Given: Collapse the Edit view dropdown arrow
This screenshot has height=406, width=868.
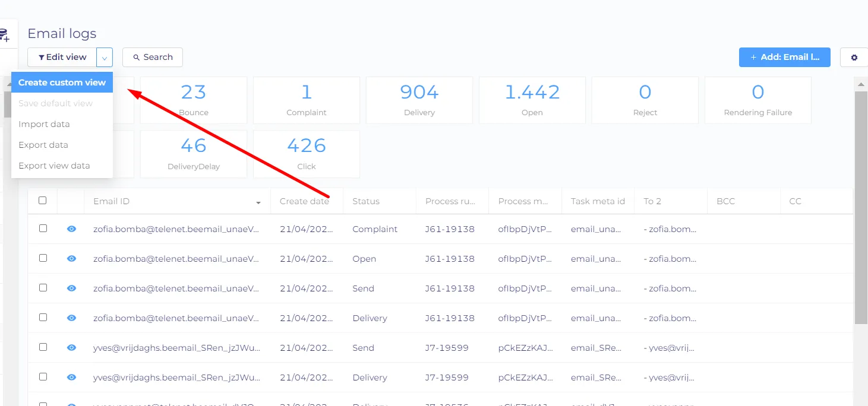Looking at the screenshot, I should [105, 58].
